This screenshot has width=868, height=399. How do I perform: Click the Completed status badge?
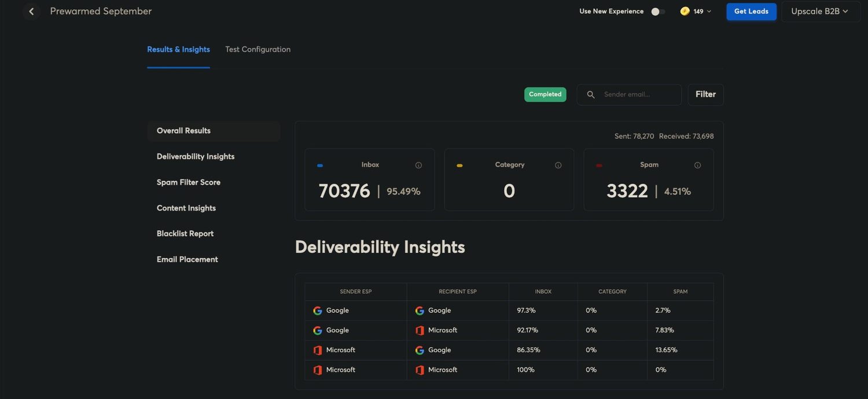[545, 94]
